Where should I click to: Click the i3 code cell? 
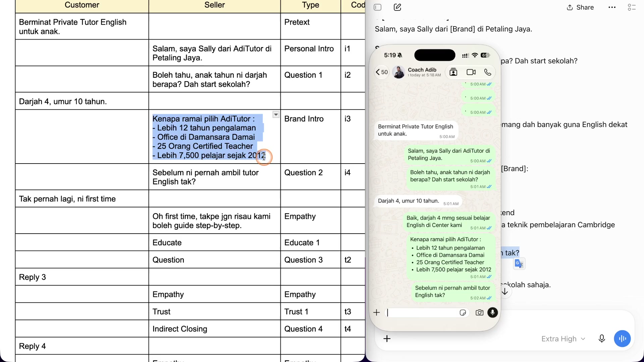tap(353, 137)
